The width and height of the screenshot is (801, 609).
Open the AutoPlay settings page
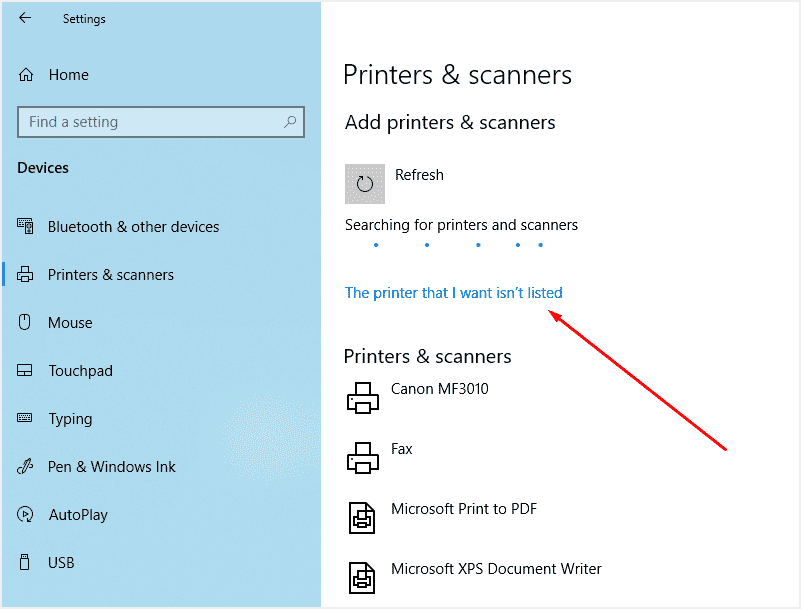(x=78, y=515)
